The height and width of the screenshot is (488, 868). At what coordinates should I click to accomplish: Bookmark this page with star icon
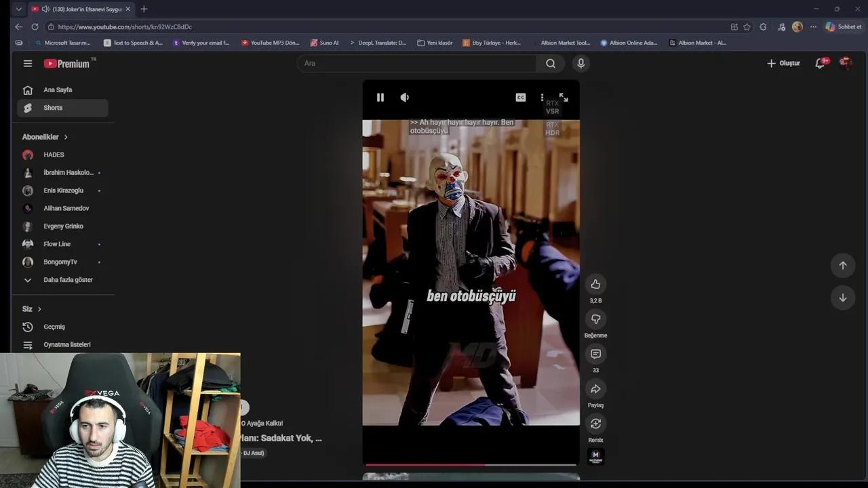coord(747,26)
